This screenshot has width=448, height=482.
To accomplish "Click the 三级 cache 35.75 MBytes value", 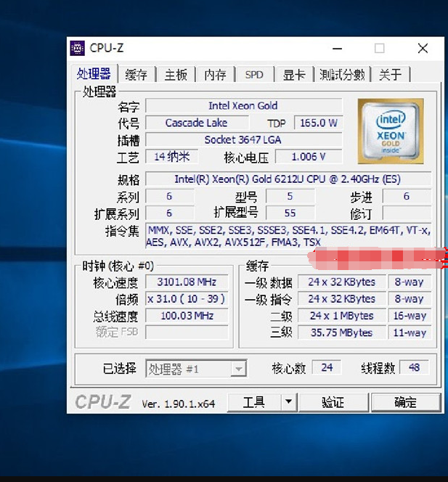I will (342, 332).
